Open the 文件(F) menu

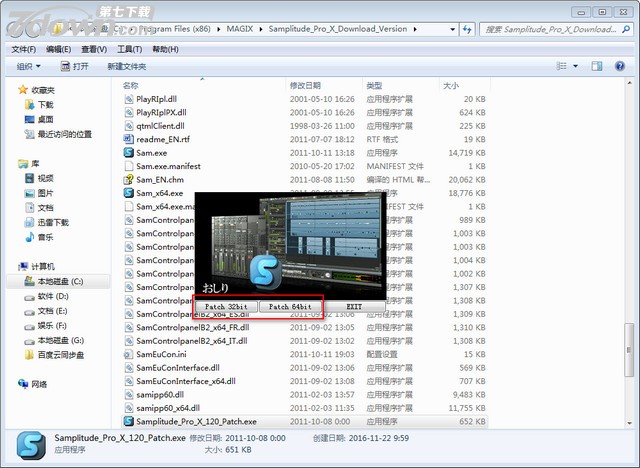point(24,49)
